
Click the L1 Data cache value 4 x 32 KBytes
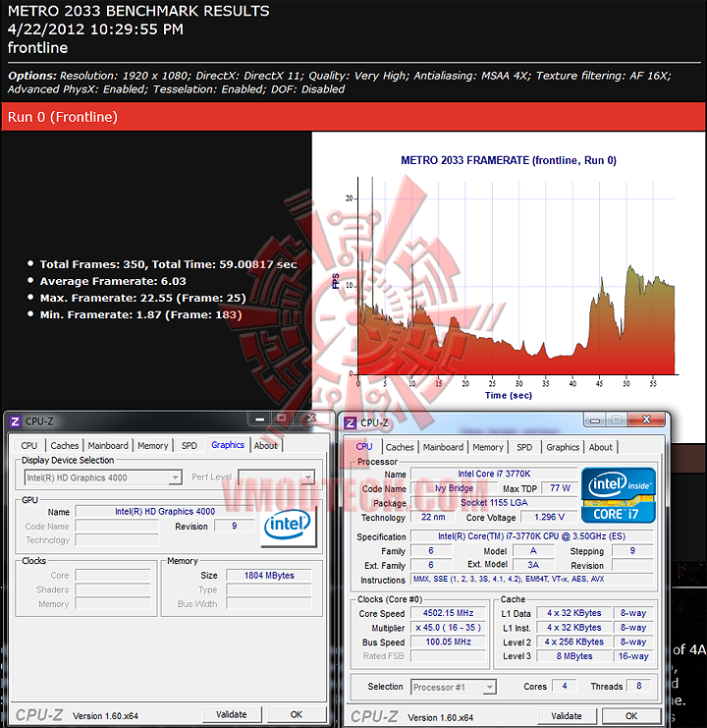coord(573,613)
